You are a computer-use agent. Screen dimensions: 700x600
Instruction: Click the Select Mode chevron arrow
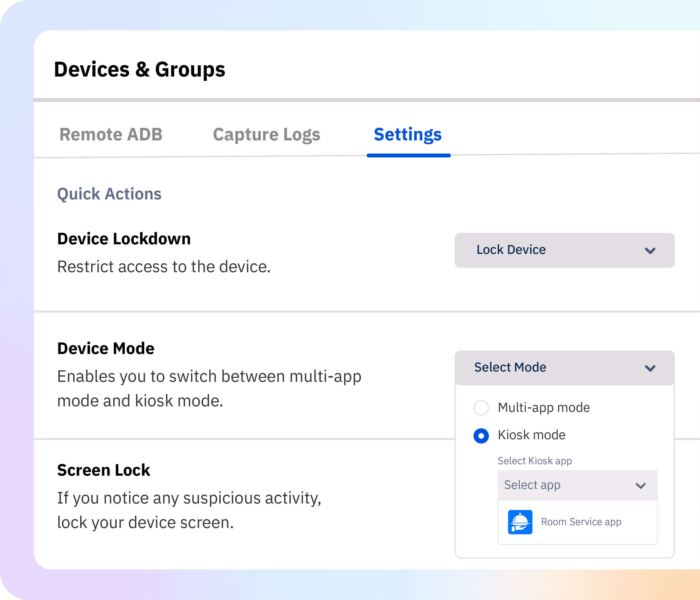[x=650, y=368]
